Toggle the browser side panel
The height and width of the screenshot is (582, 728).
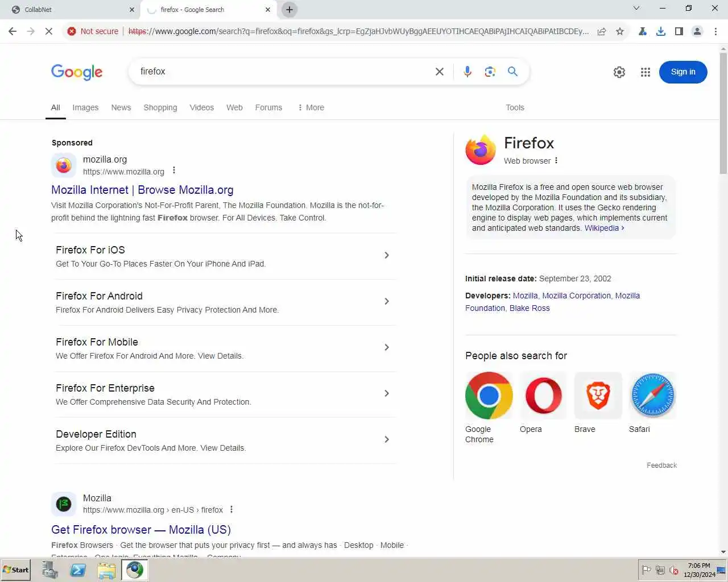click(679, 31)
